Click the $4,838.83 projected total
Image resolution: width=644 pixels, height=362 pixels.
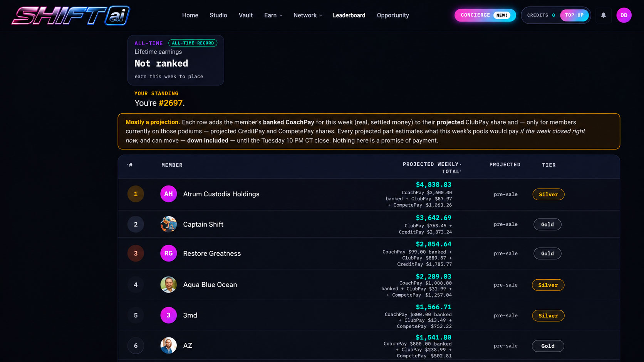click(433, 185)
